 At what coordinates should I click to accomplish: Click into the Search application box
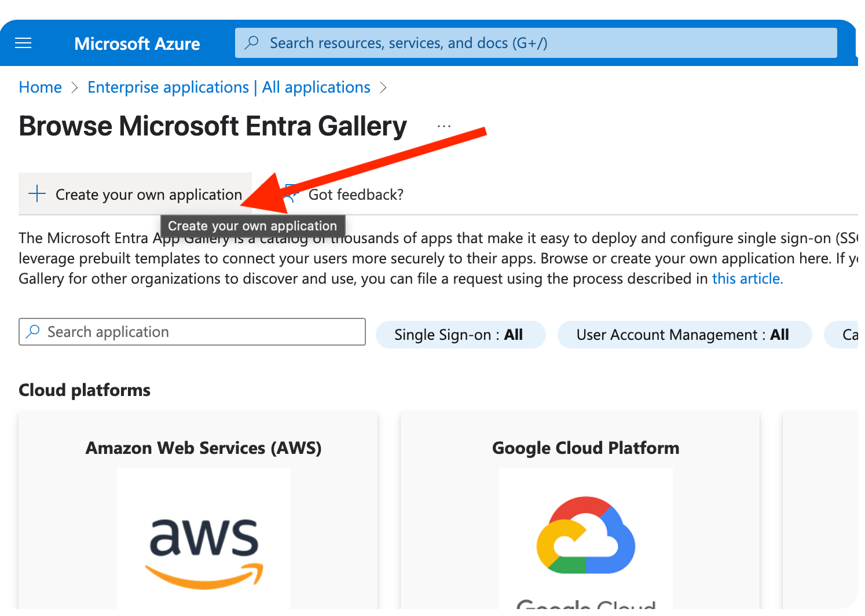[203, 332]
